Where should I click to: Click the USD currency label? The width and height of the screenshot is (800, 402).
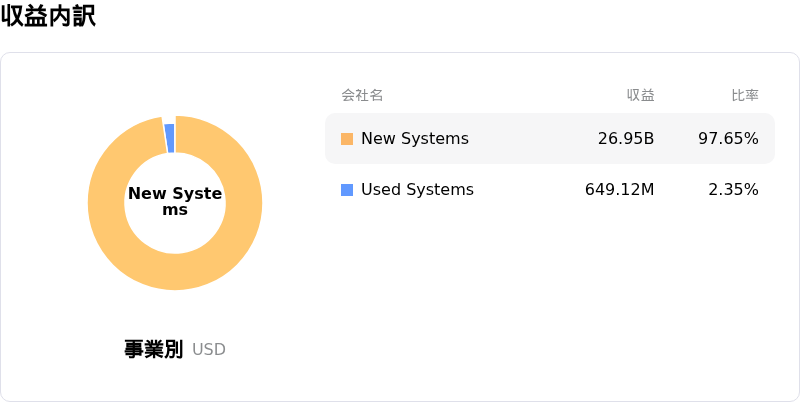pos(209,350)
